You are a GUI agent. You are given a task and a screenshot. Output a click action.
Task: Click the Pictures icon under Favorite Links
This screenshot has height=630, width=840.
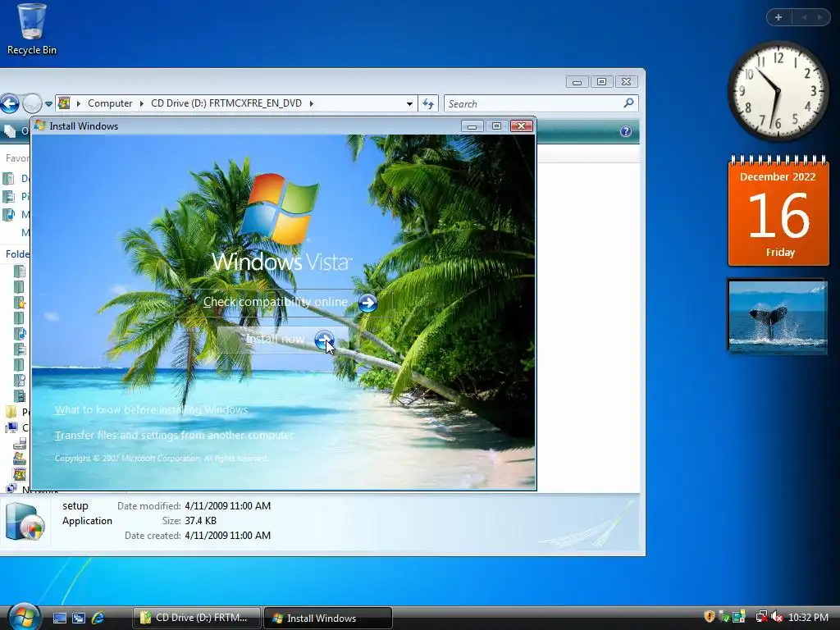pos(8,197)
